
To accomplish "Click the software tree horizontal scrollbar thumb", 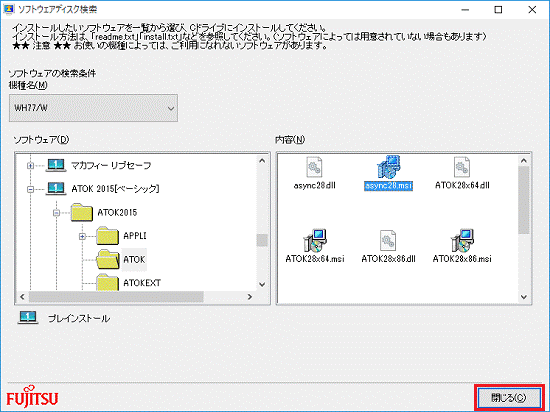I will click(116, 297).
